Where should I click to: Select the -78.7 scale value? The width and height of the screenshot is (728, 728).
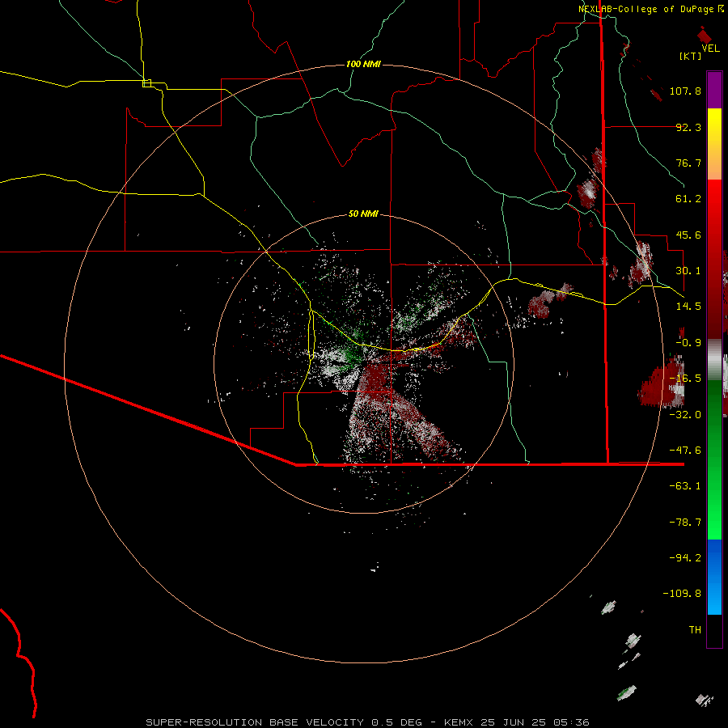coord(685,523)
